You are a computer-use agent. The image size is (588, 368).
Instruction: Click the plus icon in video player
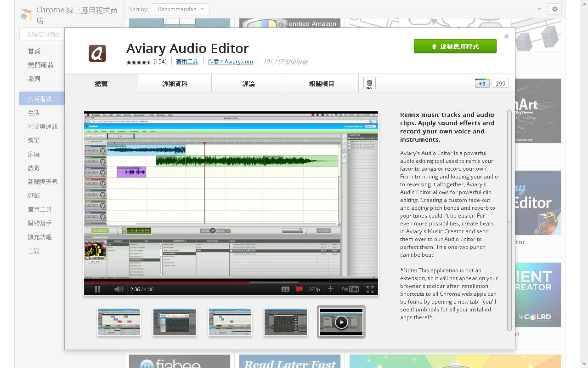coord(330,289)
